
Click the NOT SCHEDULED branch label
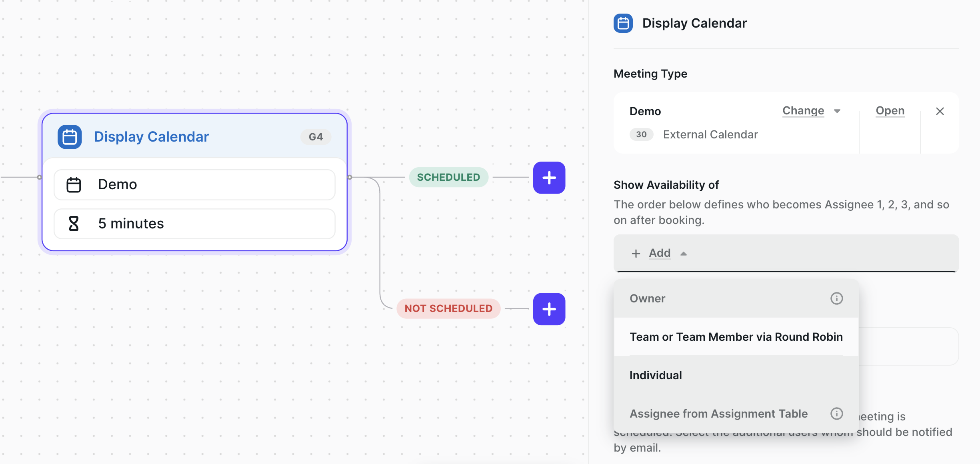click(448, 308)
